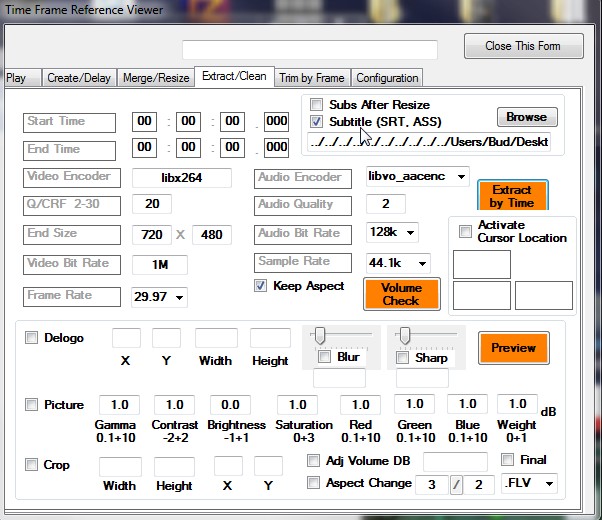Viewport: 602px width, 520px height.
Task: Switch to the Play tab
Action: (22, 78)
